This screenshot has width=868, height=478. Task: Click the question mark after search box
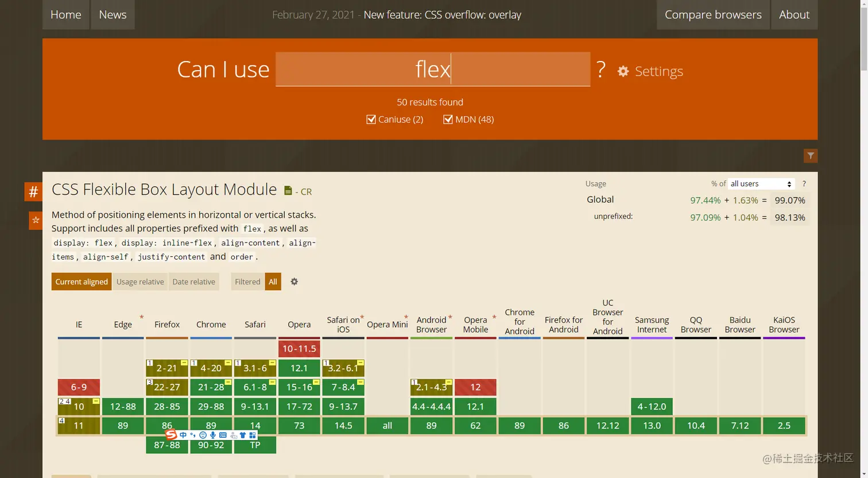coord(601,70)
